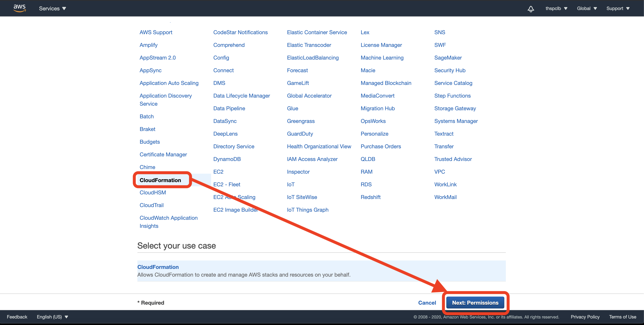Open the English (US) language selector
This screenshot has width=644, height=325.
pos(53,317)
